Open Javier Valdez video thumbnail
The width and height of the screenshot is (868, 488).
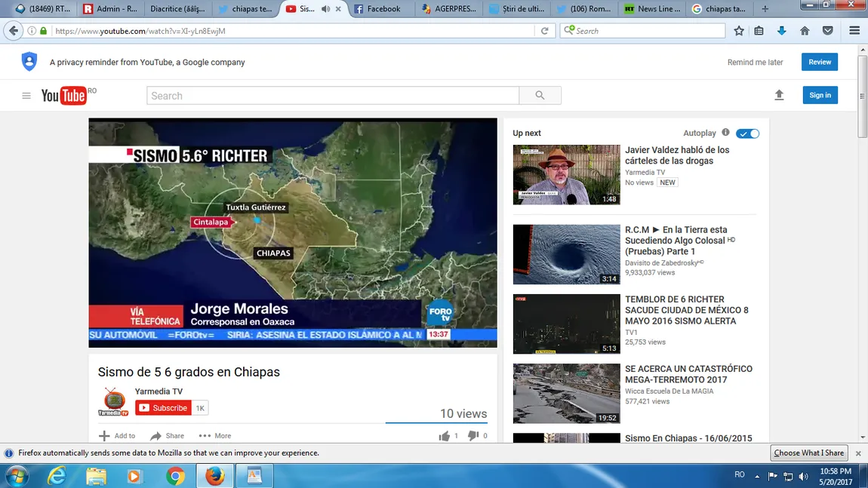(x=566, y=175)
